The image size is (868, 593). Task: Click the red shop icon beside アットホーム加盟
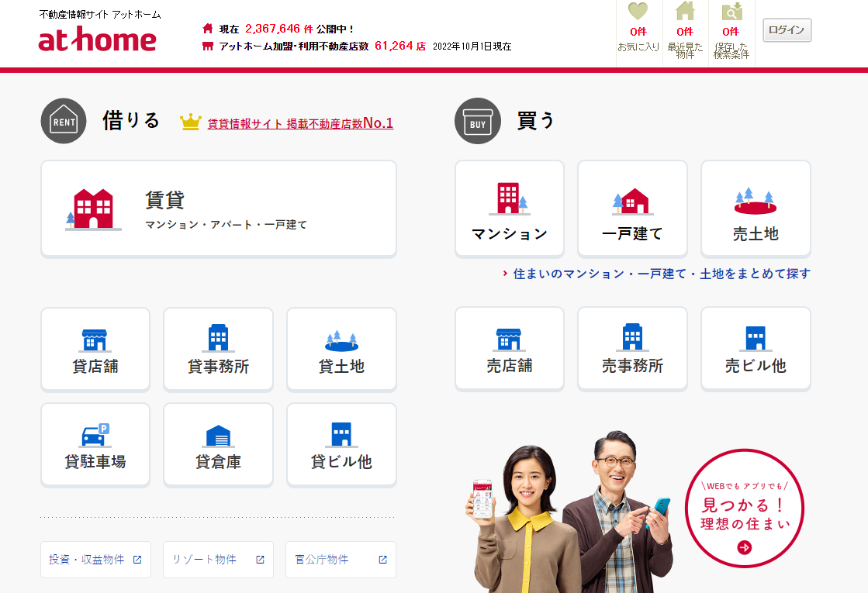pyautogui.click(x=208, y=47)
